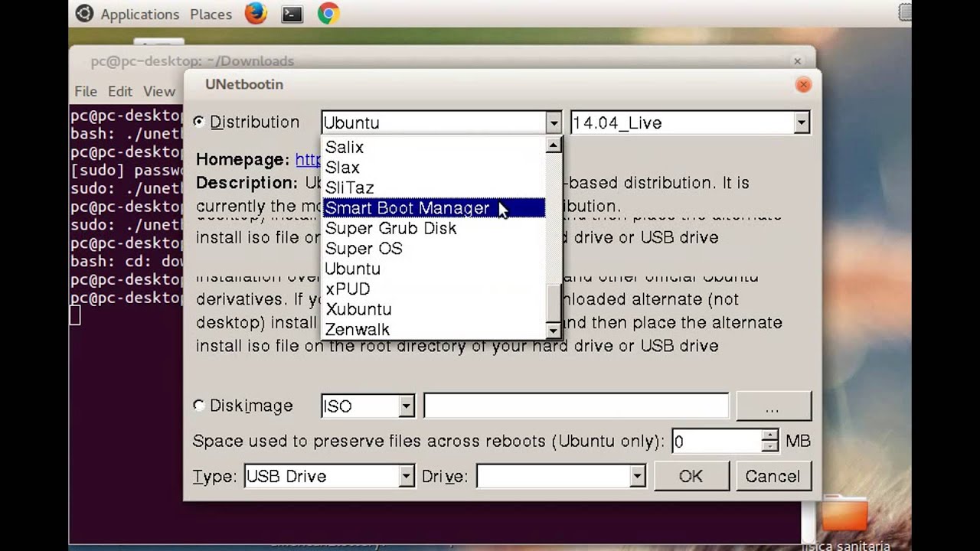Click the Cancel button

[x=773, y=477]
